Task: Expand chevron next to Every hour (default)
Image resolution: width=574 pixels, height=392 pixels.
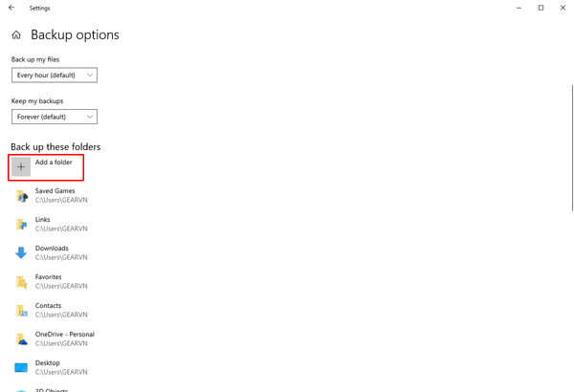Action: [90, 75]
